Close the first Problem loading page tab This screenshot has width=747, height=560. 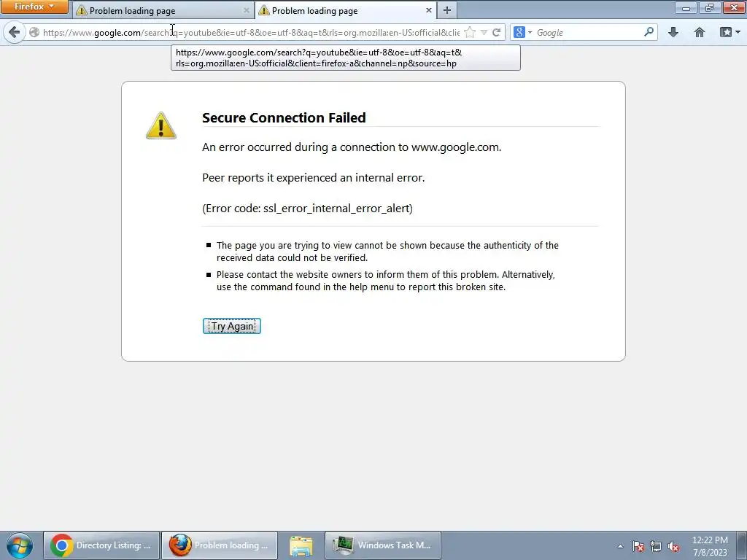[x=247, y=10]
